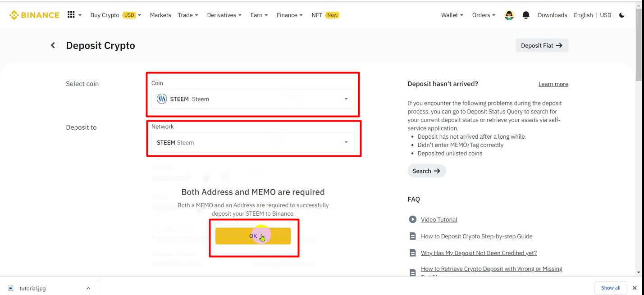Open the apps grid menu icon
The width and height of the screenshot is (644, 295).
(71, 15)
